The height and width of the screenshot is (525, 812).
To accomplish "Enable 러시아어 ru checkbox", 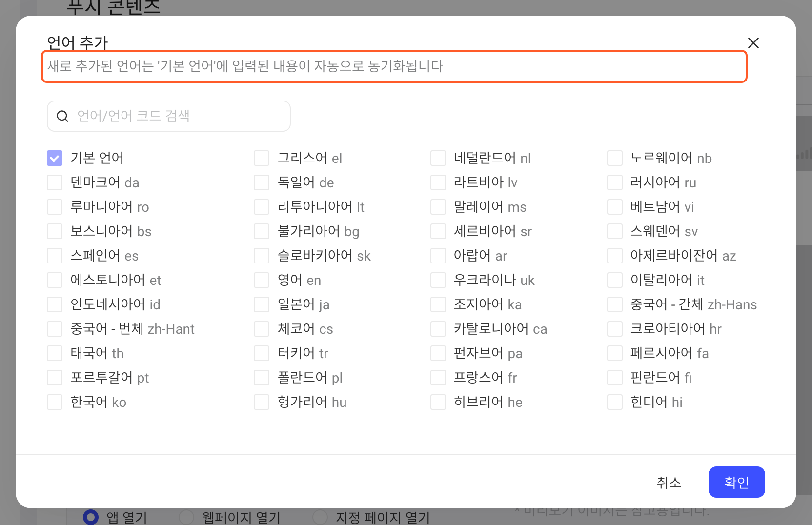I will [615, 182].
